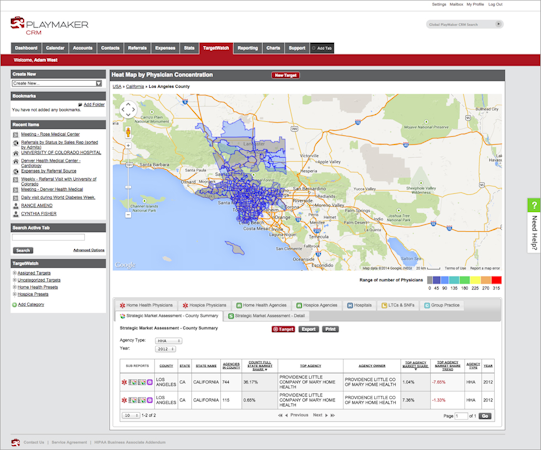541x450 pixels.
Task: Click the map zoom slider handle
Action: (128, 187)
